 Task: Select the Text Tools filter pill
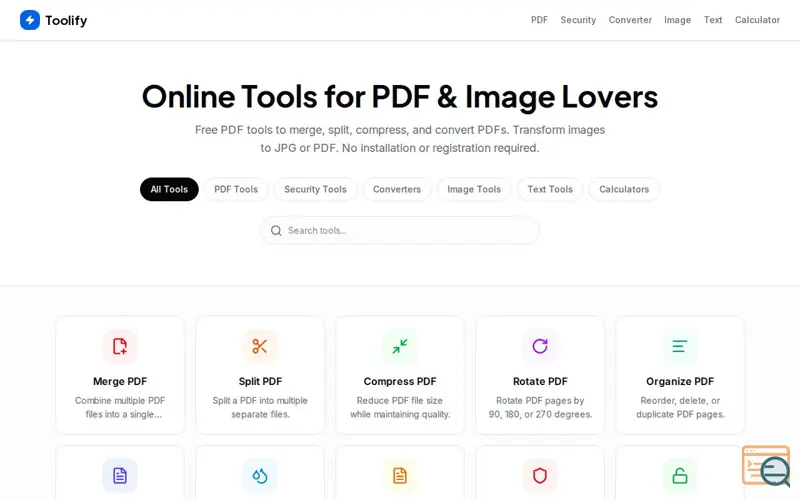550,189
